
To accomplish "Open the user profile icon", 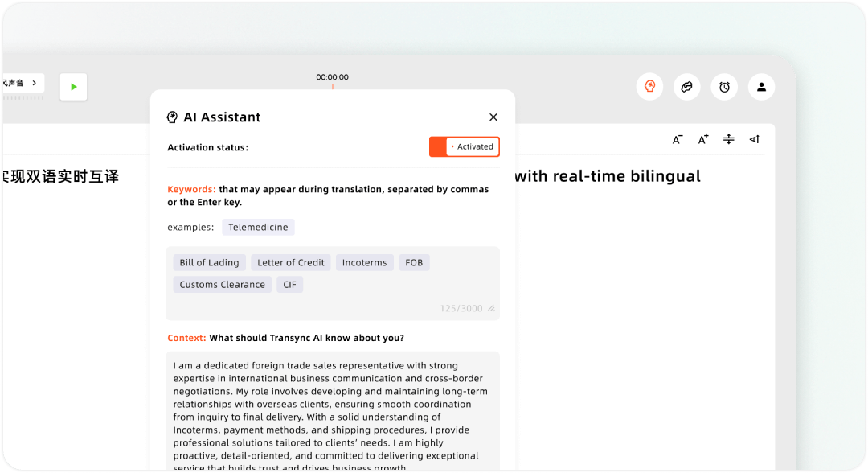I will click(x=762, y=87).
